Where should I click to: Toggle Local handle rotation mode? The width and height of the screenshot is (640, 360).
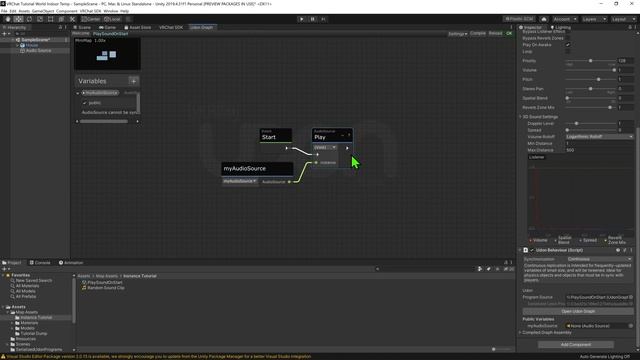point(112,19)
